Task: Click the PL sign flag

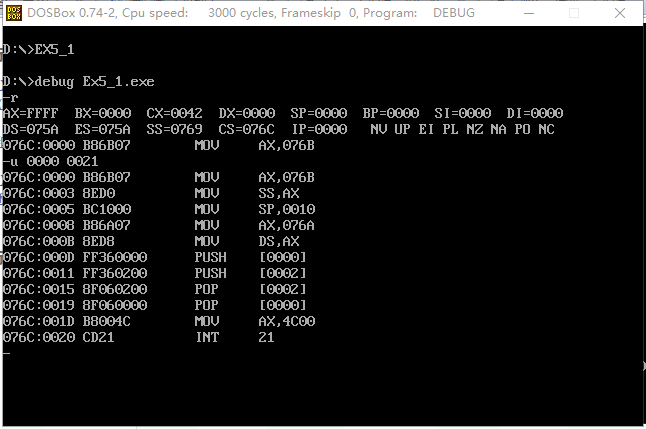Action: (x=451, y=129)
